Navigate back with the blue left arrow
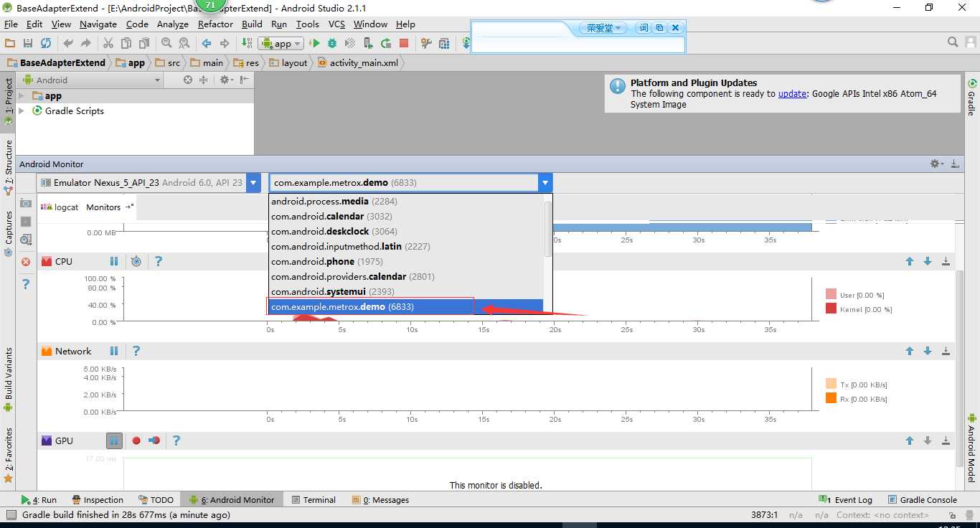The width and height of the screenshot is (980, 528). click(x=207, y=44)
